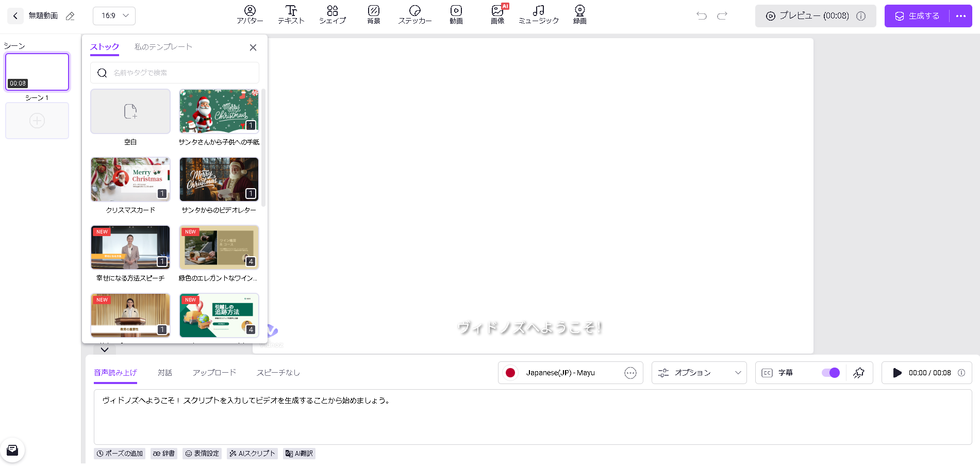This screenshot has height=466, width=980.
Task: Select the シーン 1 scene thumbnail
Action: pyautogui.click(x=37, y=72)
